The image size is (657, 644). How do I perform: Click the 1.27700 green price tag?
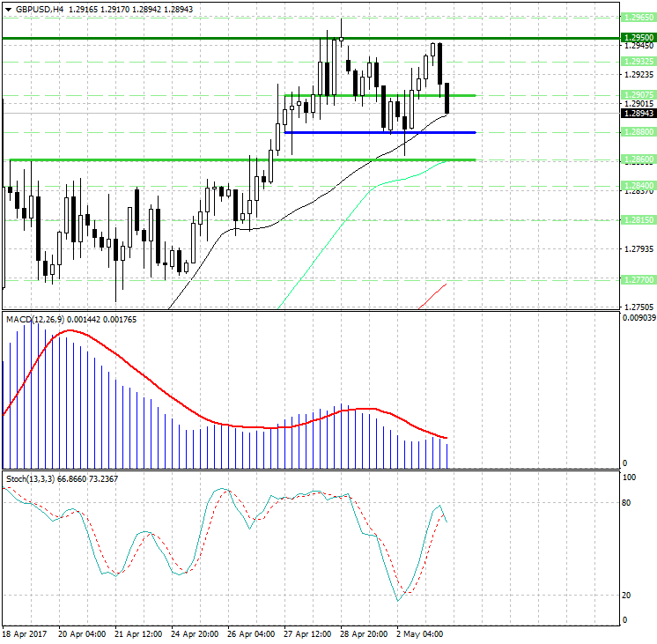(639, 279)
